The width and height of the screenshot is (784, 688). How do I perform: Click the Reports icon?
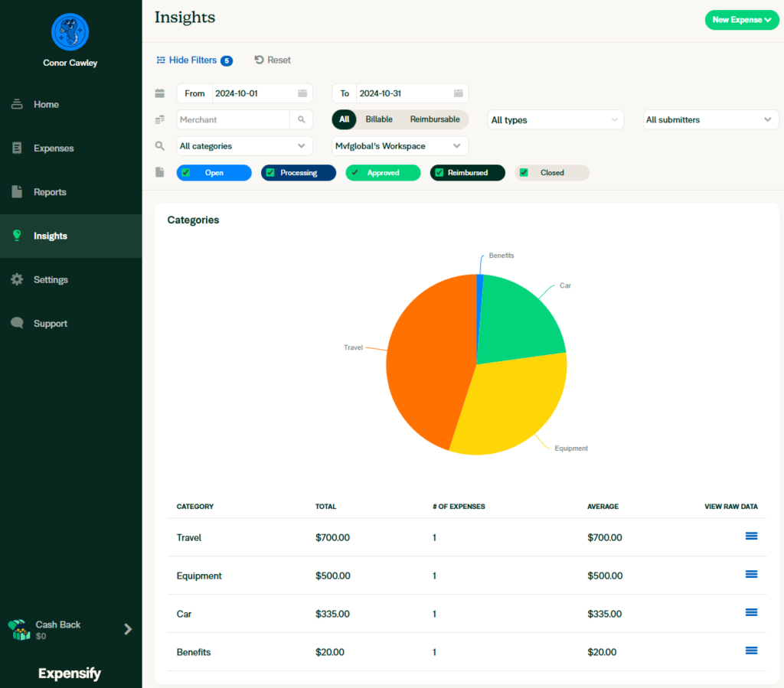(x=16, y=191)
